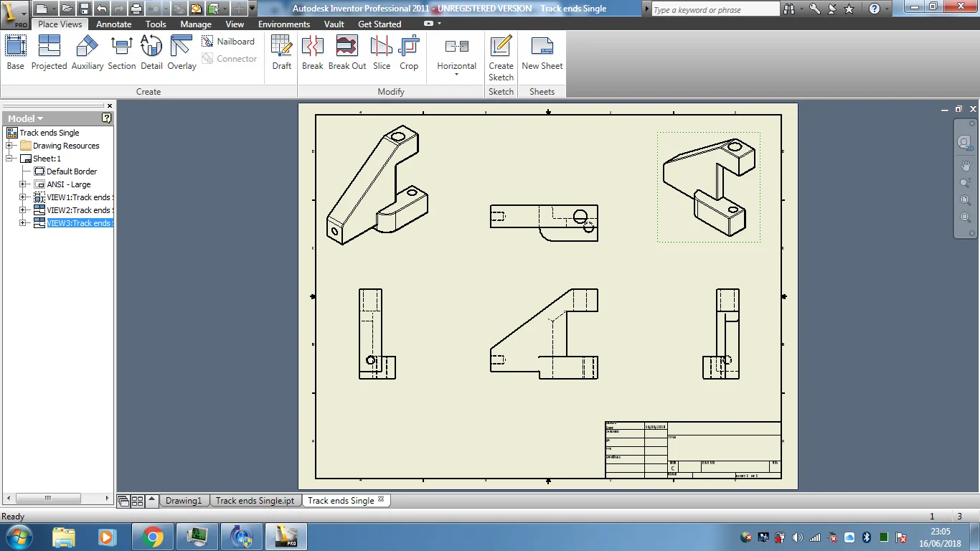Switch to Track ends Single.ipt document tab
Screen dimensions: 980x551
click(x=255, y=501)
